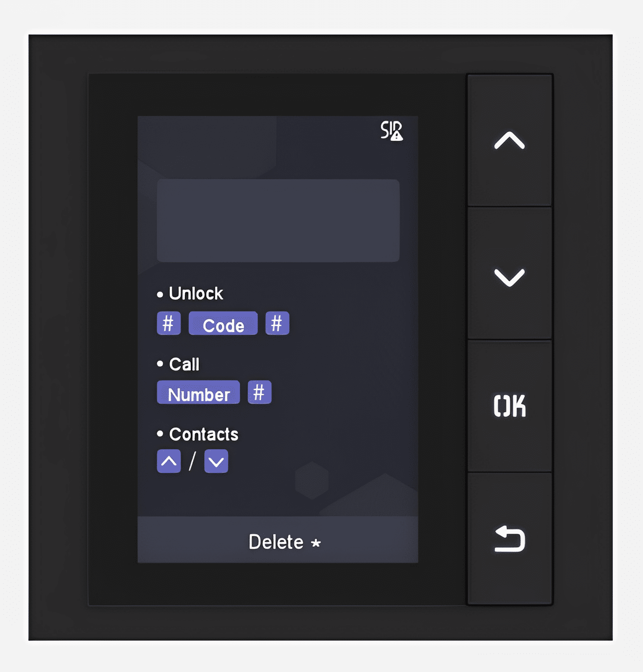Tap the hardware down arrow button
This screenshot has width=643, height=672.
point(509,274)
